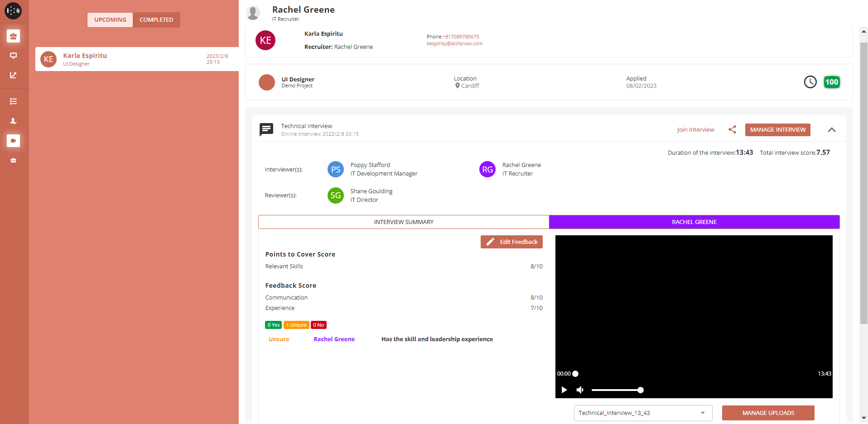Screen dimensions: 868x424
Task: Select the Upcoming tab
Action: [110, 20]
